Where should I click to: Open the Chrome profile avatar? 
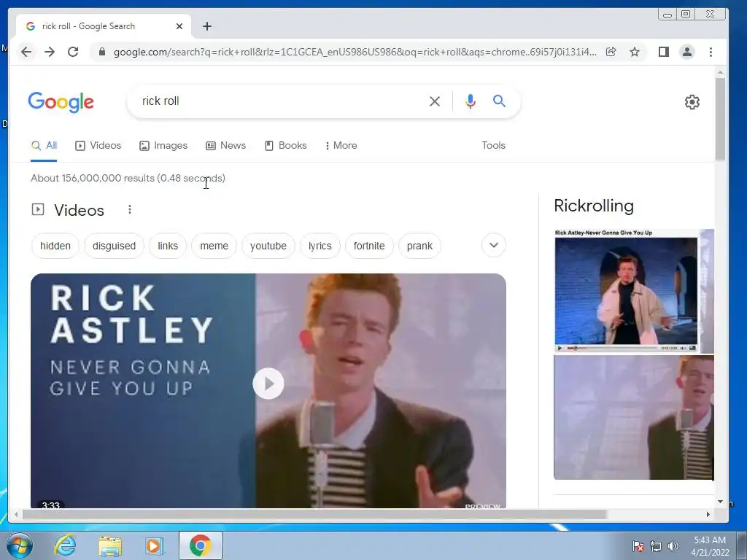(x=687, y=52)
